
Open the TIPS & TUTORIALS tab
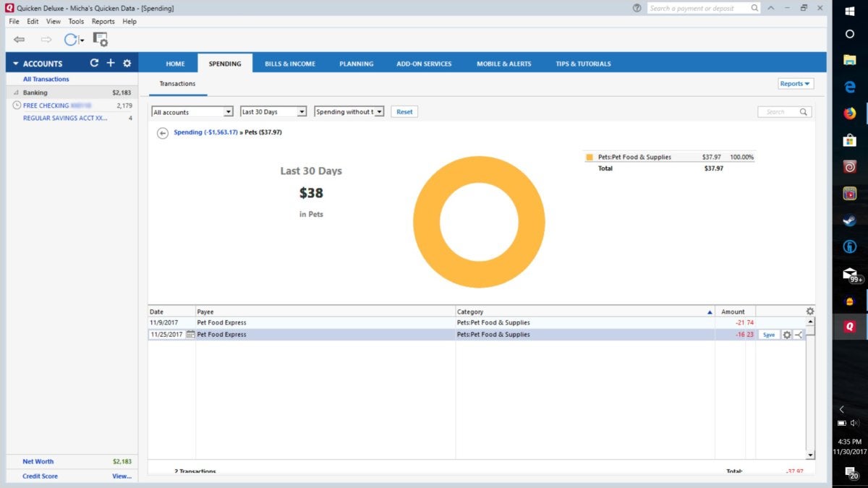click(584, 64)
